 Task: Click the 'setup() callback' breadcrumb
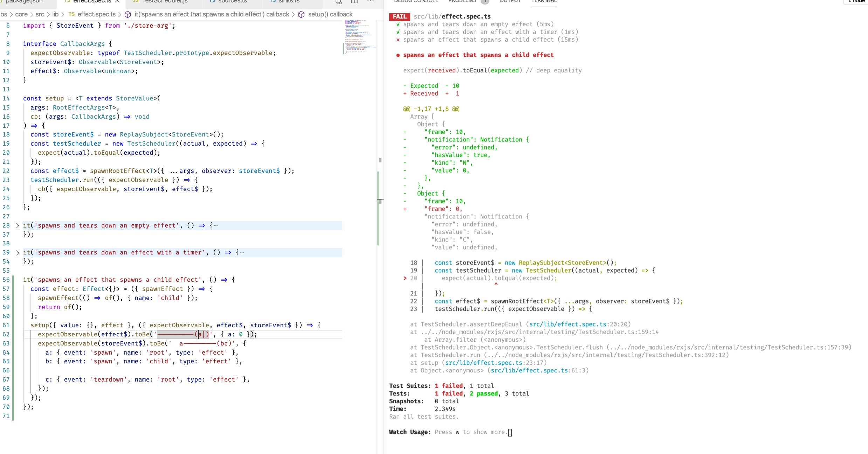coord(330,14)
